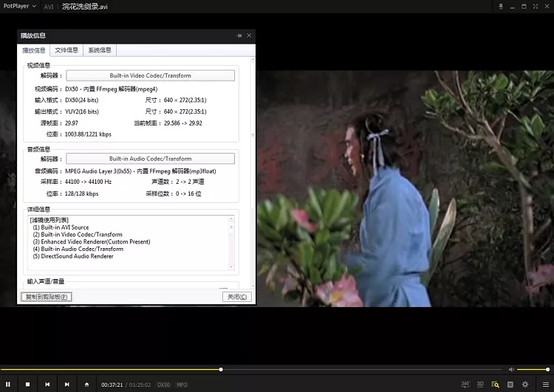Switch to the 系统信息 tab
Screen dimensions: 554x392
[99, 50]
